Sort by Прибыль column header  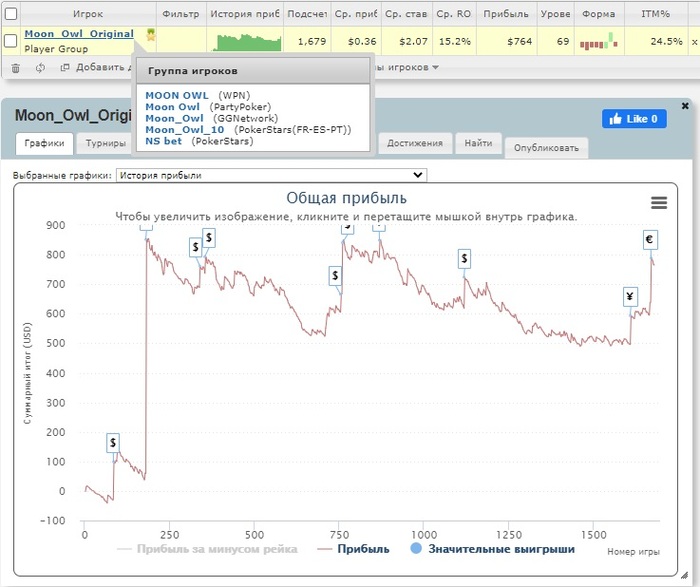tap(506, 14)
